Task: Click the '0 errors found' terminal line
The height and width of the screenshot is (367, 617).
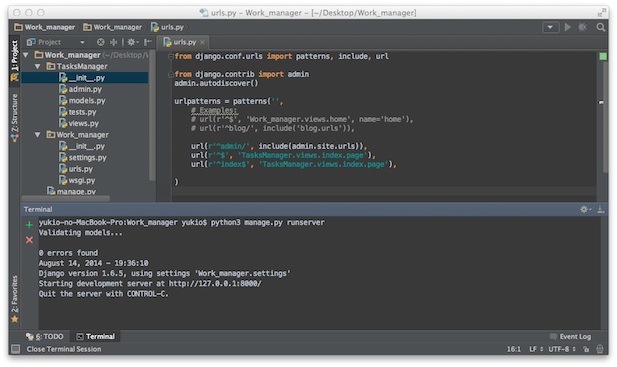Action: [68, 253]
